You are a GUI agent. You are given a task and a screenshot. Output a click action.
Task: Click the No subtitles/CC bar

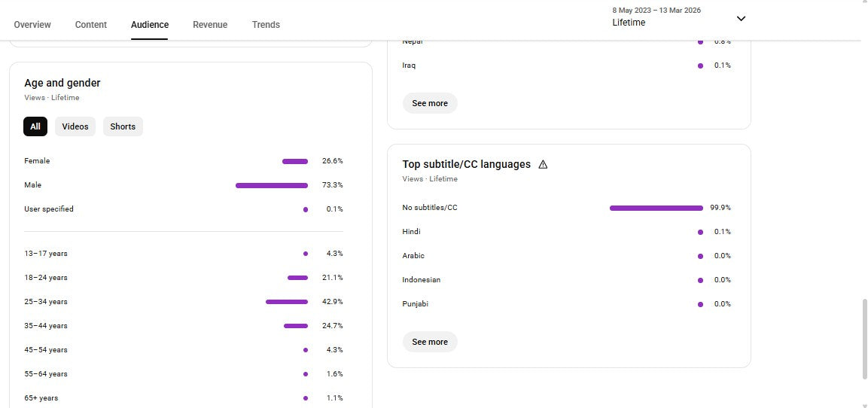(656, 208)
